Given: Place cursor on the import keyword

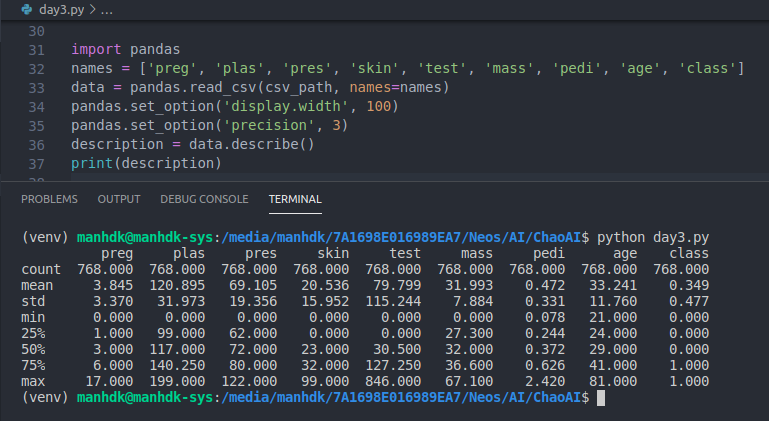Looking at the screenshot, I should point(97,49).
